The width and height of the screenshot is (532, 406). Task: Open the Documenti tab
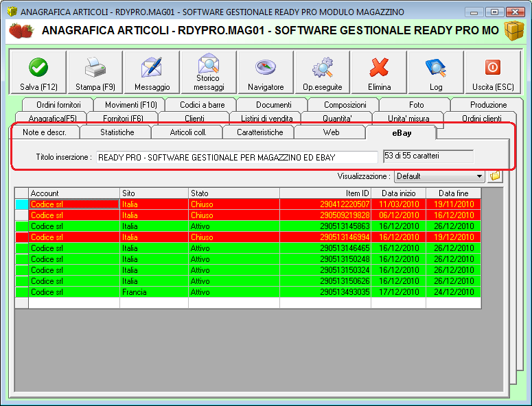pyautogui.click(x=273, y=105)
